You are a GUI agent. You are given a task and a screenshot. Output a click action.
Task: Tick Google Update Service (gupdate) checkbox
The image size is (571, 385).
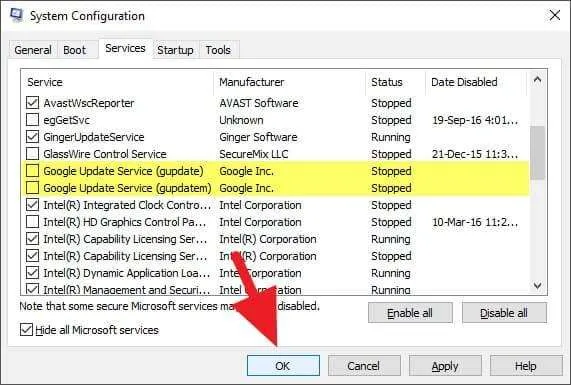[32, 171]
